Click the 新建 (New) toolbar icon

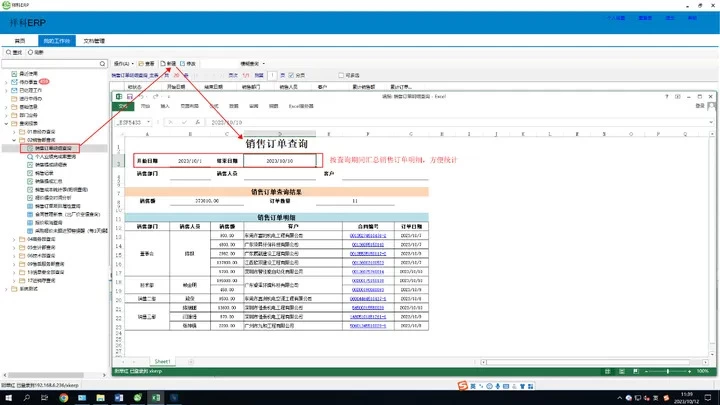pos(169,63)
